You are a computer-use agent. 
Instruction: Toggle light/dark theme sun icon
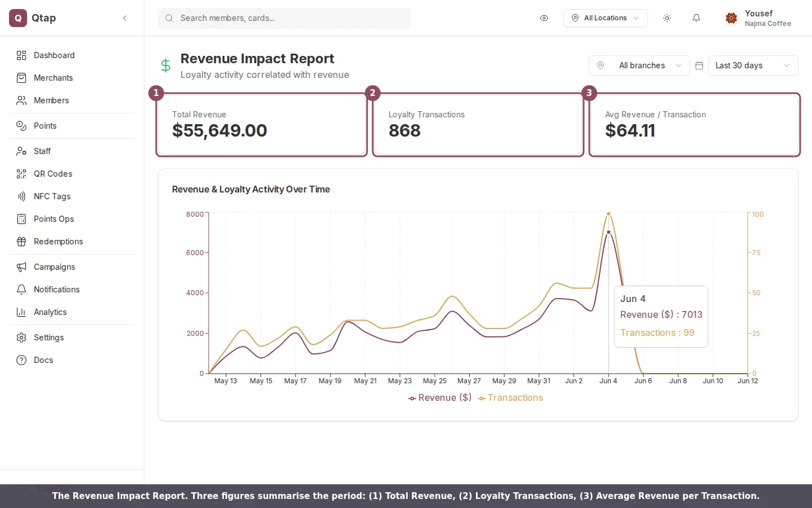click(667, 18)
